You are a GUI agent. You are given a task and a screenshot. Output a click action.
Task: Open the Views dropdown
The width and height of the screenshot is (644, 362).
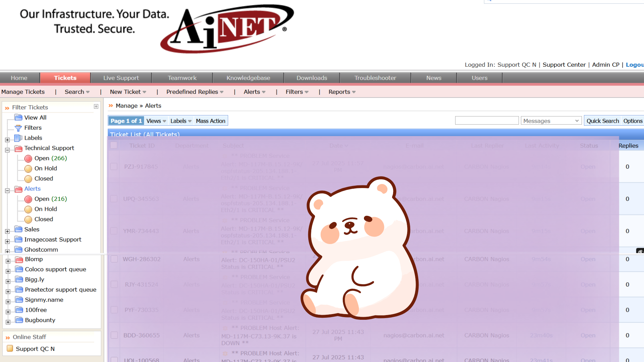[156, 121]
